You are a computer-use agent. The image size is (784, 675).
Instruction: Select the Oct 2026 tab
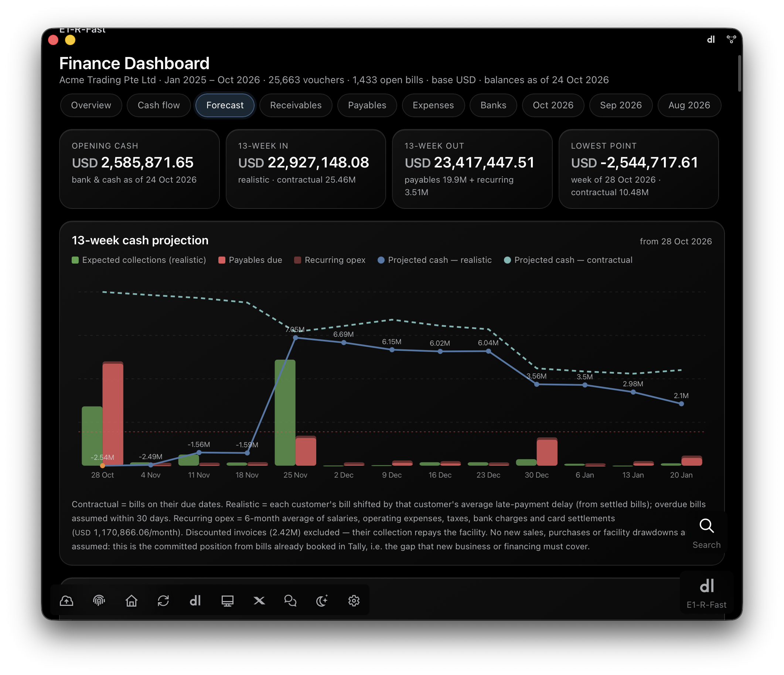[x=553, y=105]
